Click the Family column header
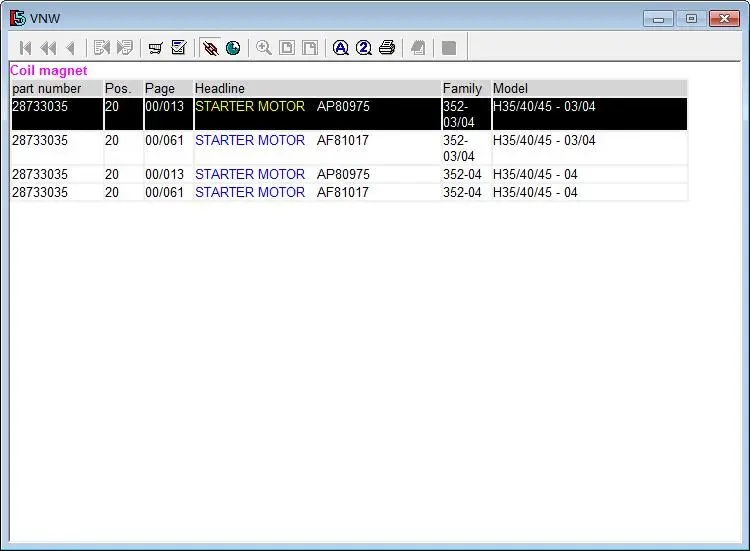Viewport: 750px width, 551px height. 466,88
